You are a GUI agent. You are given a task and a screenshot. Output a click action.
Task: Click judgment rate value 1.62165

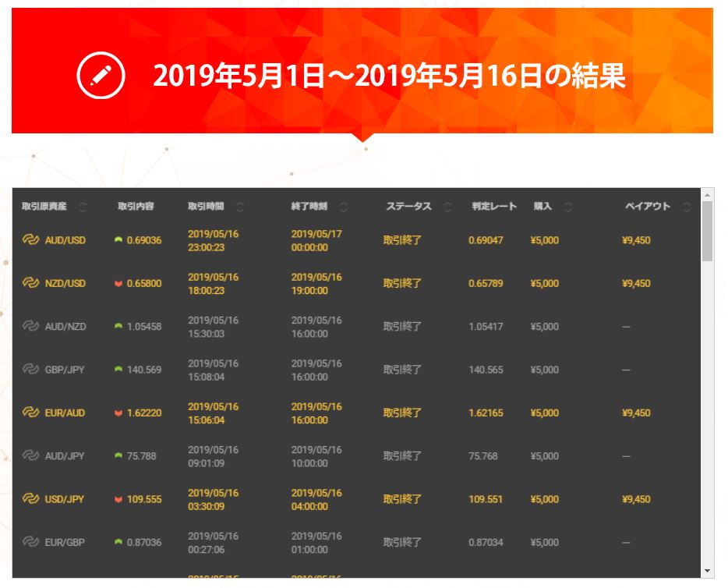486,413
